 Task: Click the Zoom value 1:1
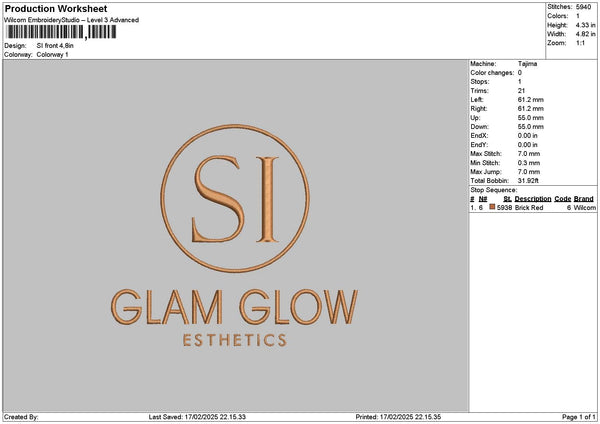pos(580,43)
